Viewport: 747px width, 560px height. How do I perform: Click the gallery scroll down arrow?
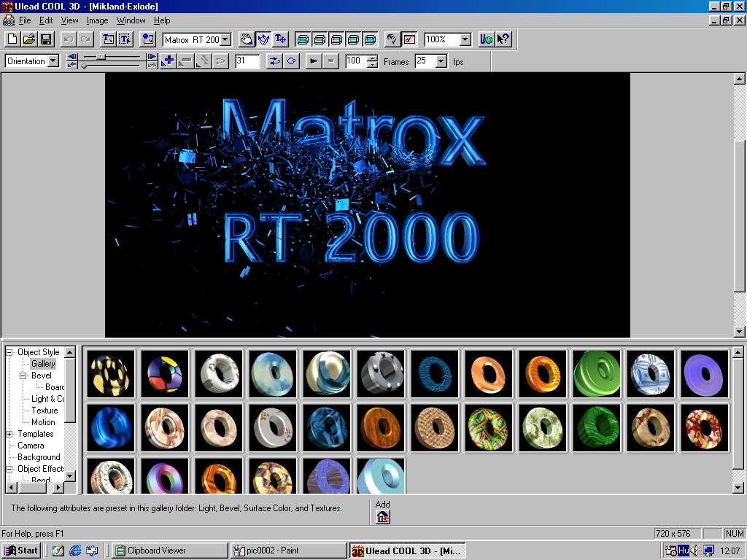click(738, 488)
